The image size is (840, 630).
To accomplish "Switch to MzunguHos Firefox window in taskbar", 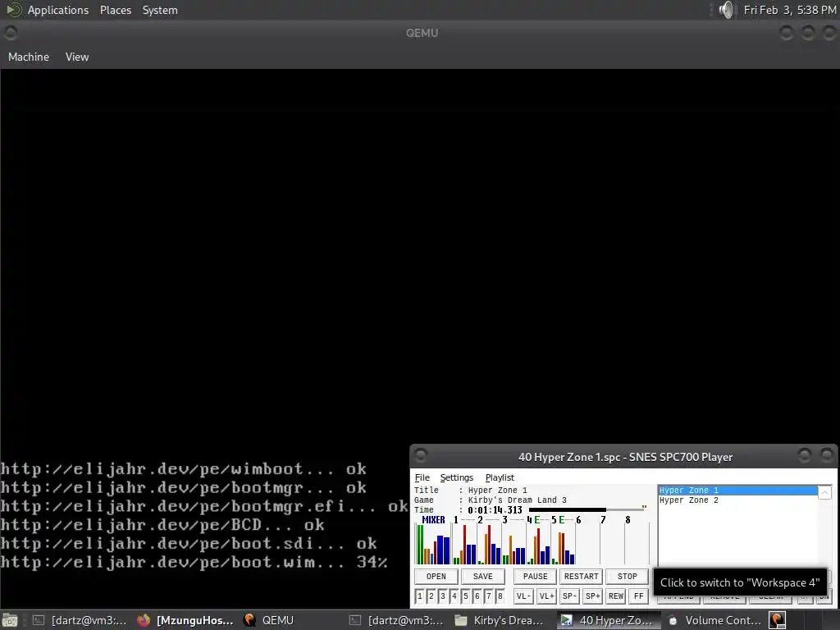I will click(x=186, y=620).
